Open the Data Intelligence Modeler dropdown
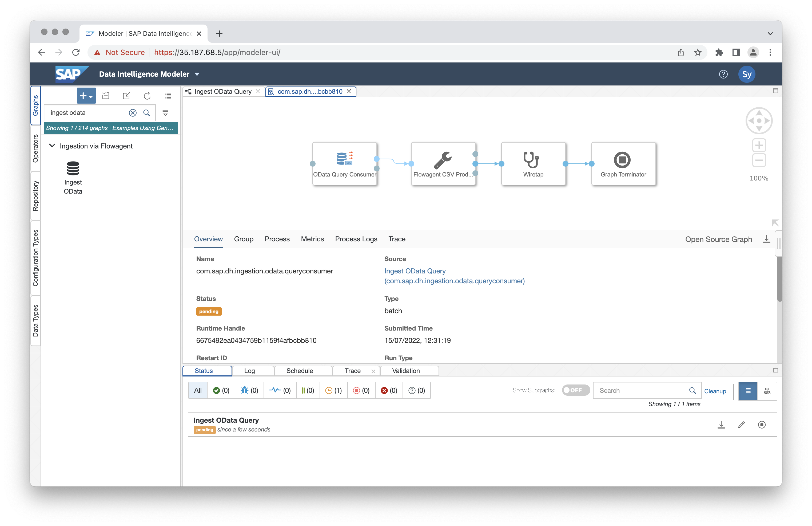812x526 pixels. (x=197, y=74)
